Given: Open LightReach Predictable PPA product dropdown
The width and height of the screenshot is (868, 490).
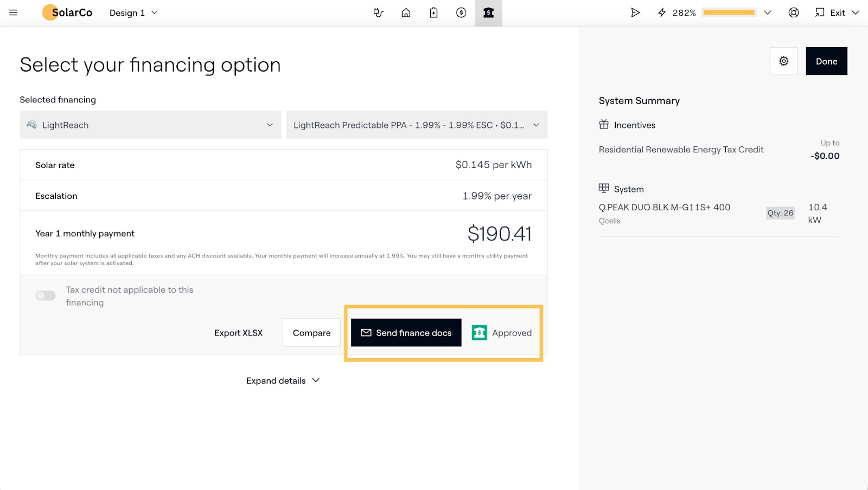Looking at the screenshot, I should pyautogui.click(x=416, y=125).
